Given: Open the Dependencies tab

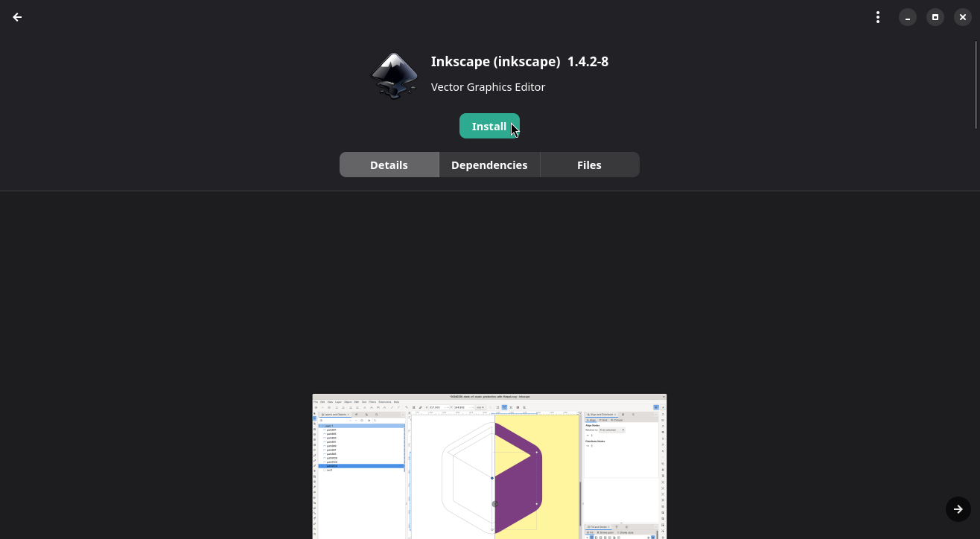Looking at the screenshot, I should (489, 165).
